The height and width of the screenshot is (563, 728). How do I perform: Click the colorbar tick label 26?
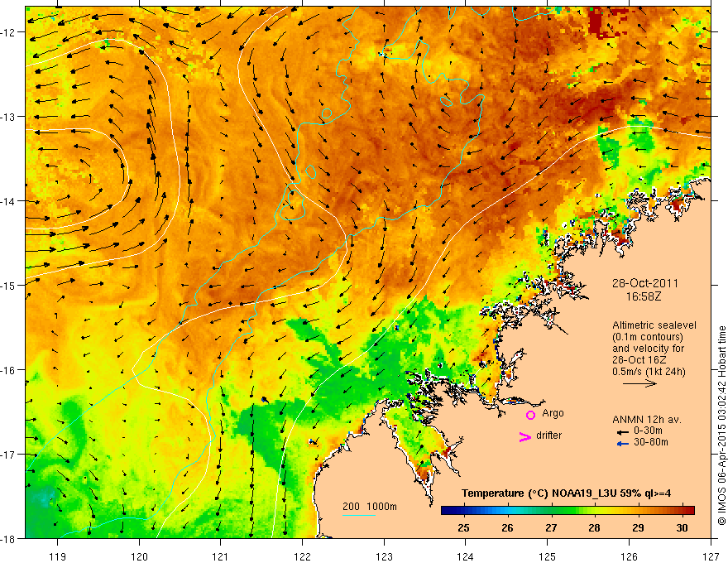point(507,528)
